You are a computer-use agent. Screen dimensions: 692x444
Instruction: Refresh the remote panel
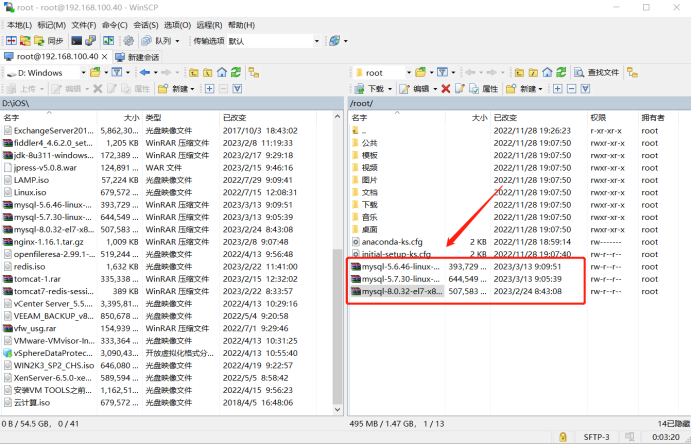pos(561,72)
